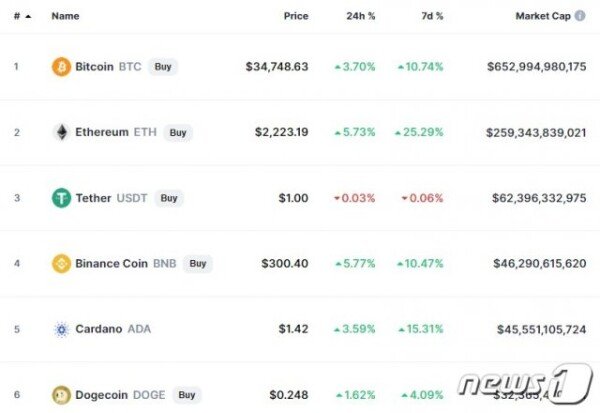This screenshot has height=413, width=600.
Task: Sort by Market Cap column header
Action: click(x=550, y=16)
